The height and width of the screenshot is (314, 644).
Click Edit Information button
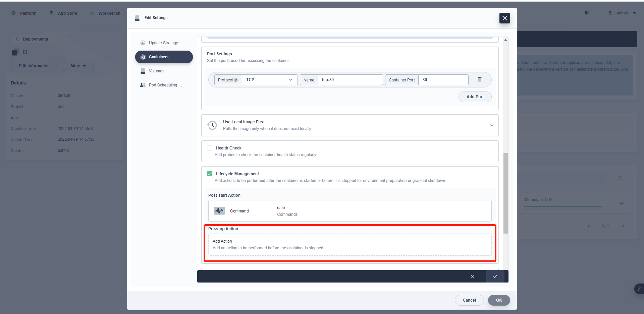pyautogui.click(x=34, y=66)
